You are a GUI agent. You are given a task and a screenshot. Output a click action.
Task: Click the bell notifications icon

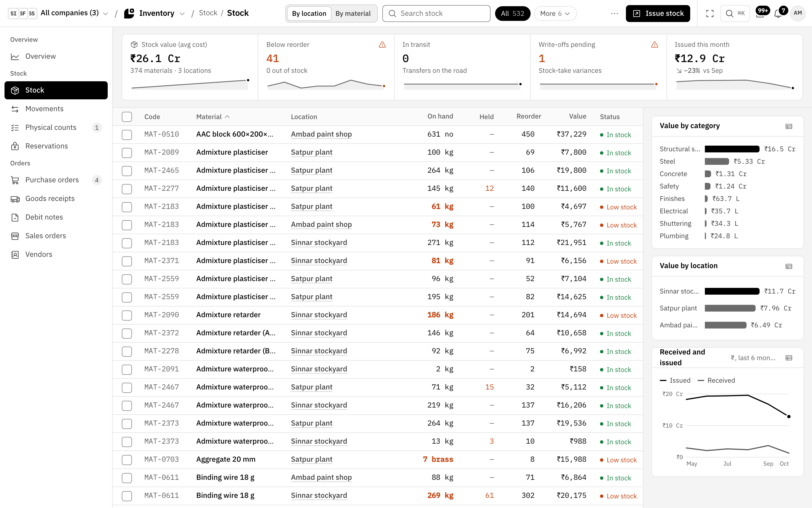click(x=778, y=14)
